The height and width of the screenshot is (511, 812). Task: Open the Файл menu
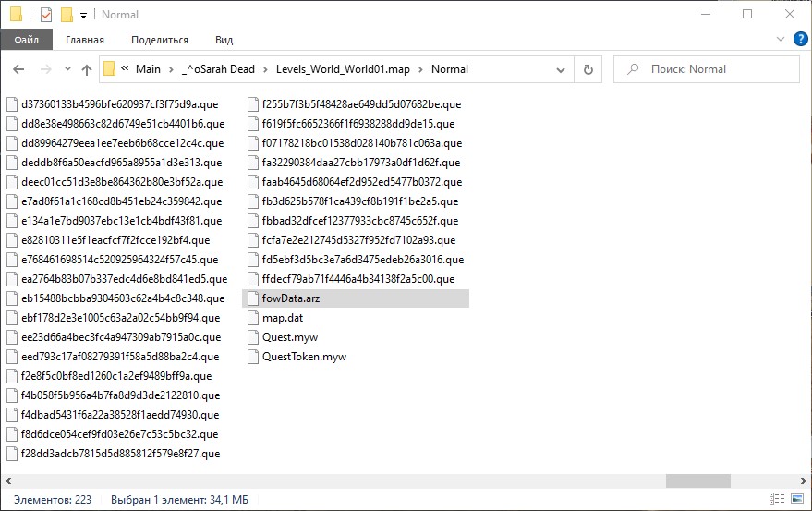26,40
